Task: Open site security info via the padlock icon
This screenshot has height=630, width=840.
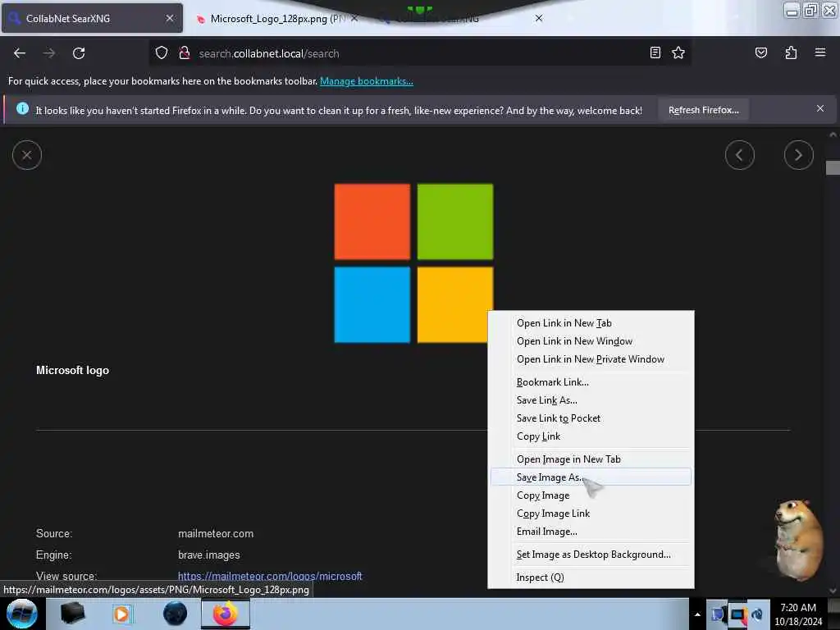Action: 185,53
